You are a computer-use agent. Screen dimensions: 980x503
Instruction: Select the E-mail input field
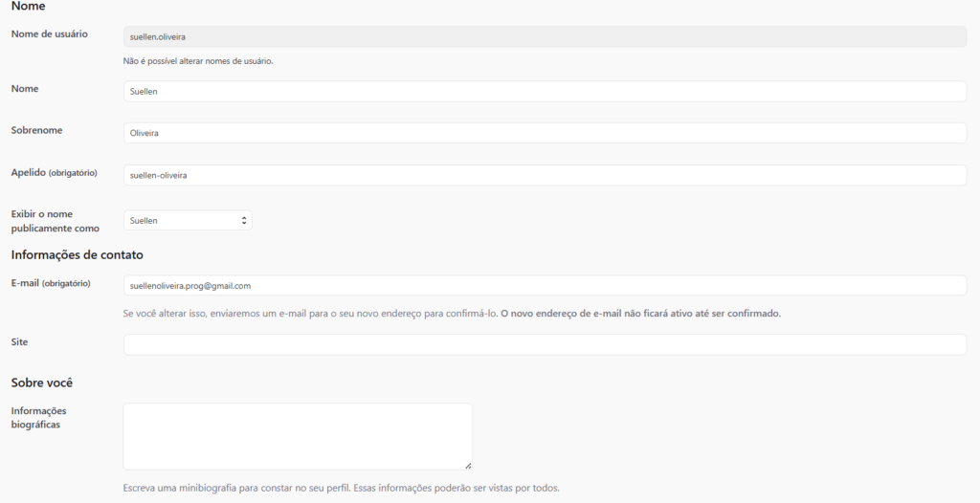[x=545, y=286]
